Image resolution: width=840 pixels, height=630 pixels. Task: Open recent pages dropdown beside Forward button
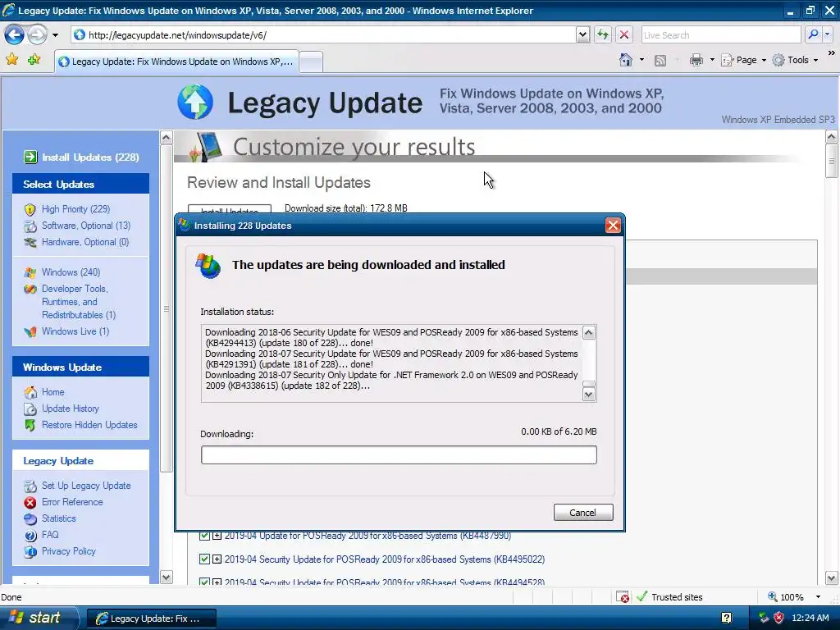(55, 35)
